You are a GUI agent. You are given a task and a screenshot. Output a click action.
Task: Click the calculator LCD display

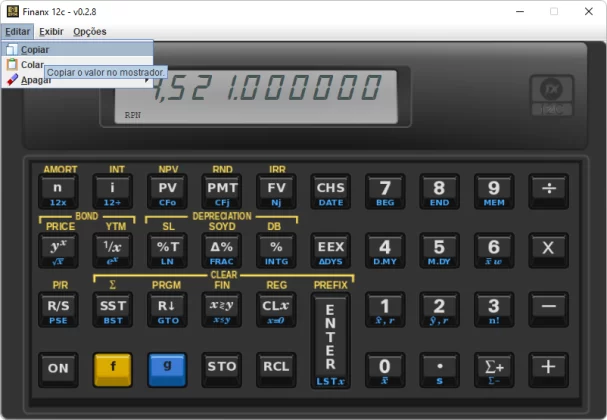click(256, 97)
